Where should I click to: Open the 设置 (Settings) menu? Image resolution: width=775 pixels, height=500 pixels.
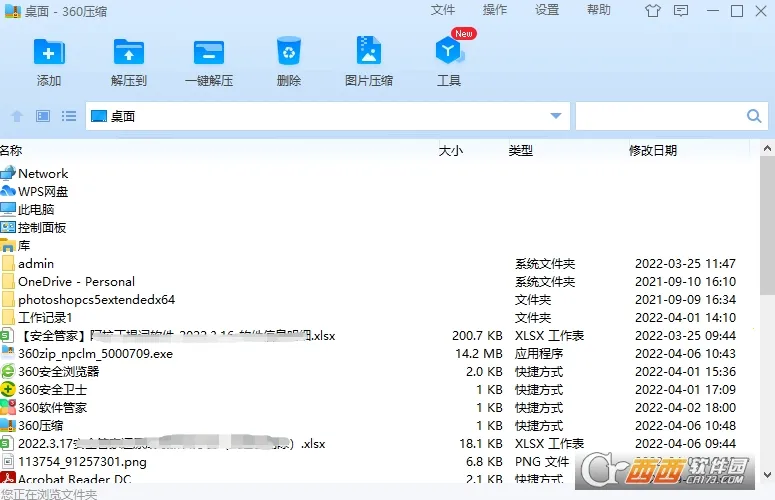tap(547, 10)
